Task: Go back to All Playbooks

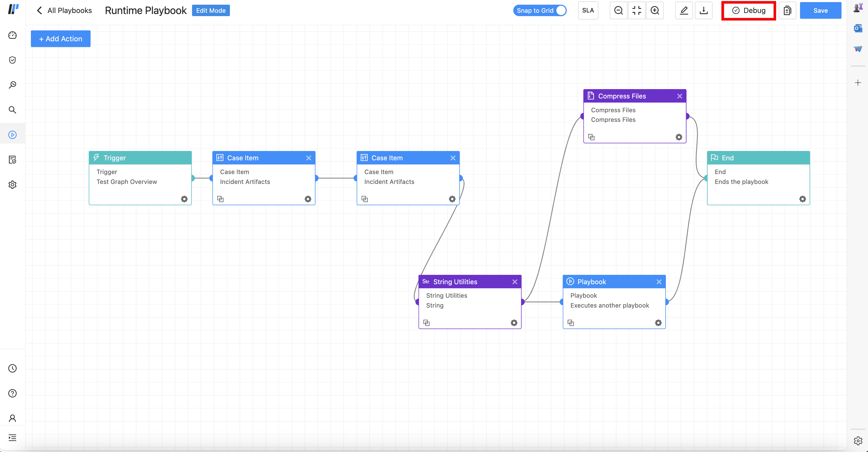Action: click(64, 10)
